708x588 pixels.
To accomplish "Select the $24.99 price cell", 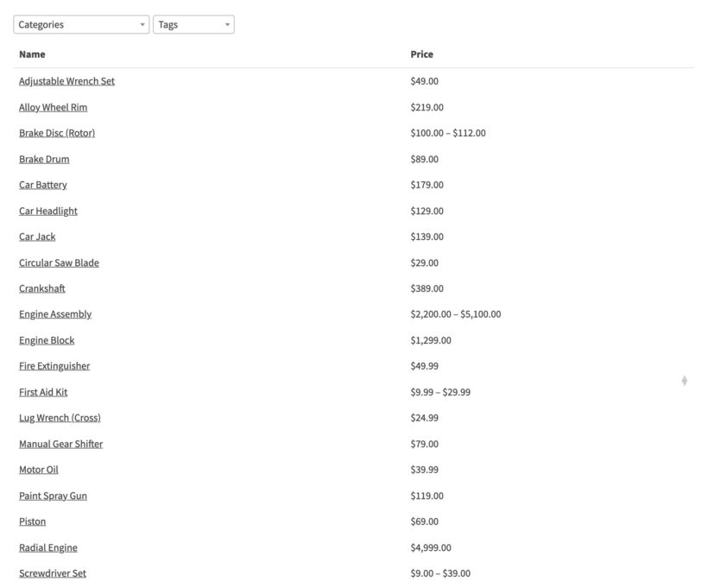I will click(425, 418).
